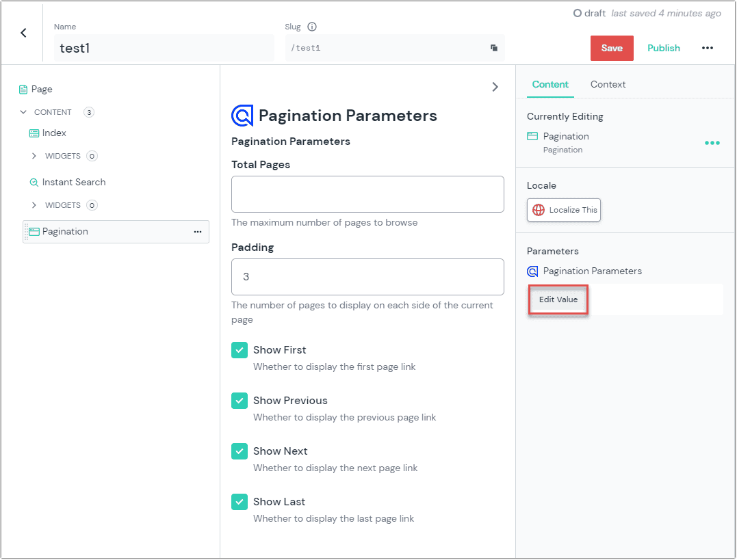Click the Instant Search icon
737x560 pixels.
[x=34, y=183]
